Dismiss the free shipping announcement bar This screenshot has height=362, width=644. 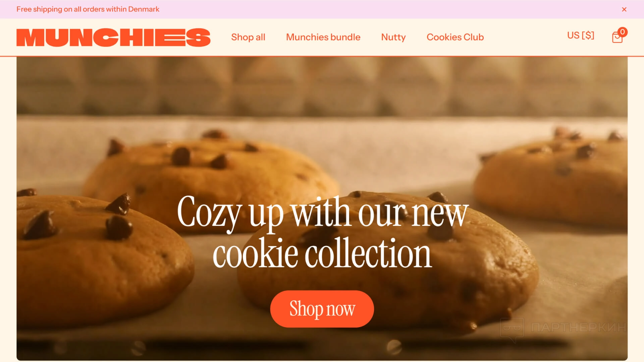point(624,9)
